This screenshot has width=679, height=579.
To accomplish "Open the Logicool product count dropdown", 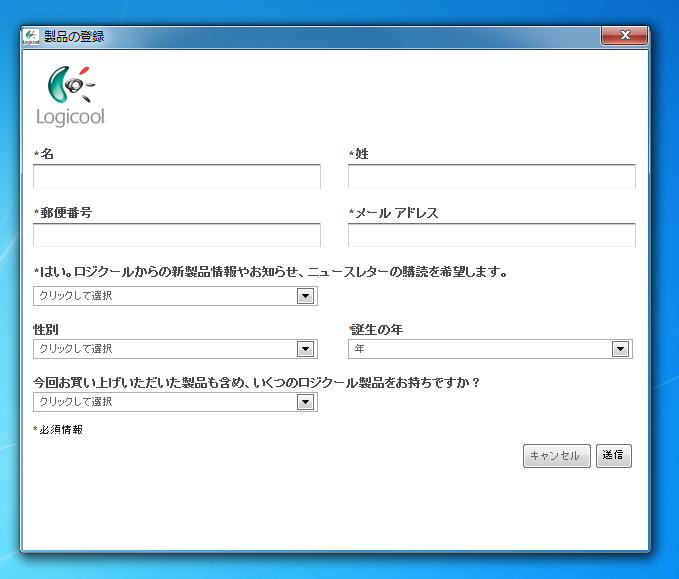I will coord(175,402).
